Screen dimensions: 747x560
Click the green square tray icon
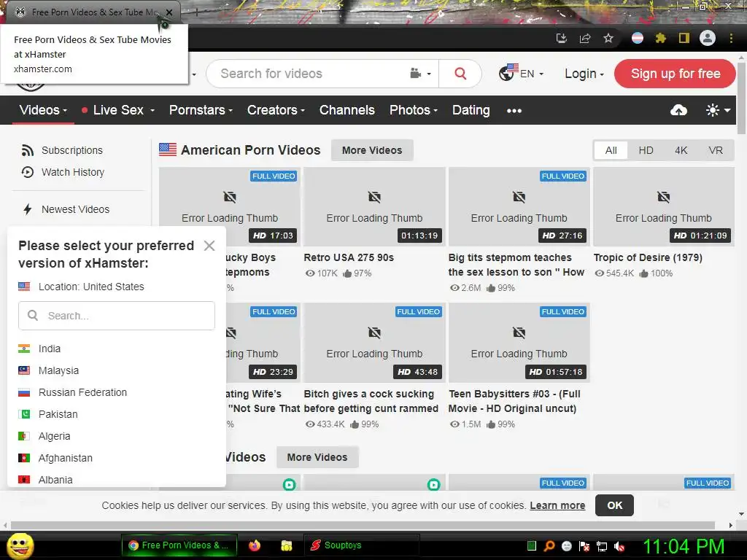532,545
